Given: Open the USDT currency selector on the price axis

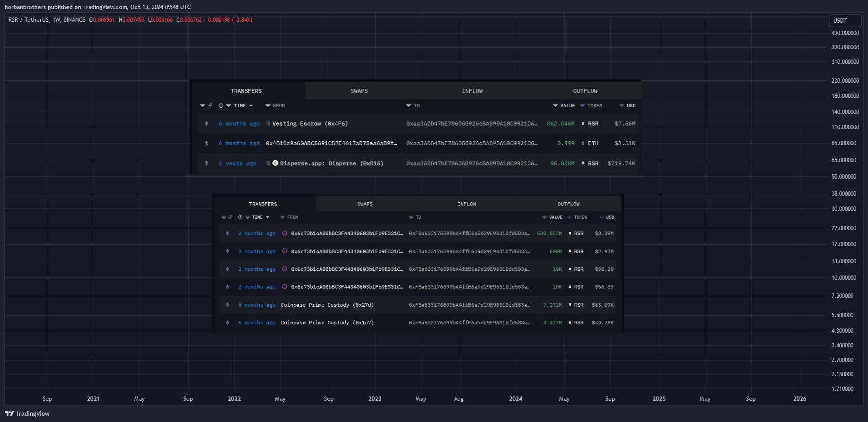Looking at the screenshot, I should tap(845, 21).
